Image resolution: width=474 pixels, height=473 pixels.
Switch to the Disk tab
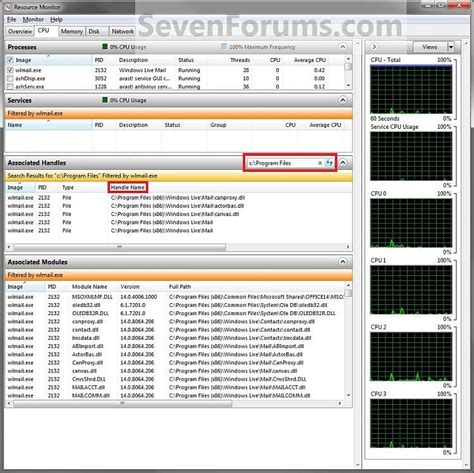click(x=94, y=31)
